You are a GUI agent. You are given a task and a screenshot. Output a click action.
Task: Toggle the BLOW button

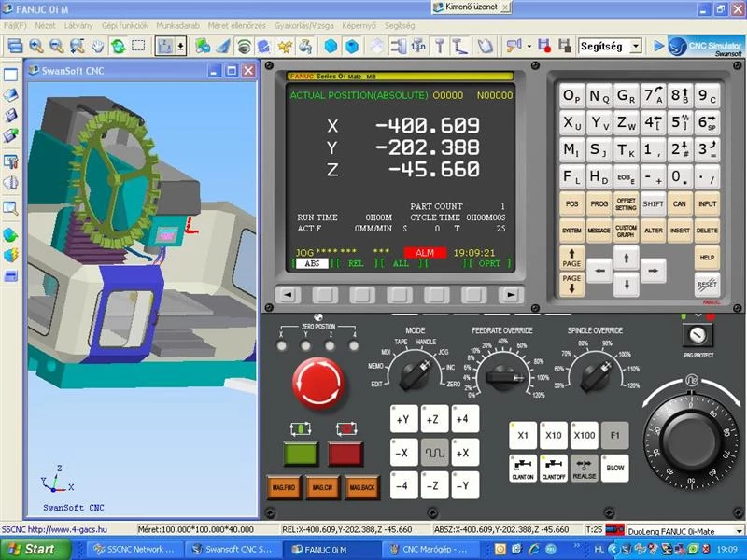615,469
